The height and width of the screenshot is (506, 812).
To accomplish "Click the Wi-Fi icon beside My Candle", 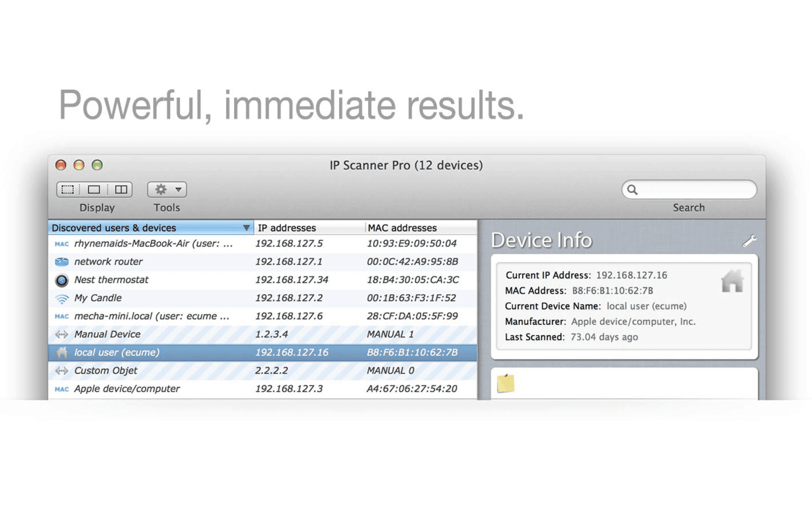I will click(x=62, y=298).
